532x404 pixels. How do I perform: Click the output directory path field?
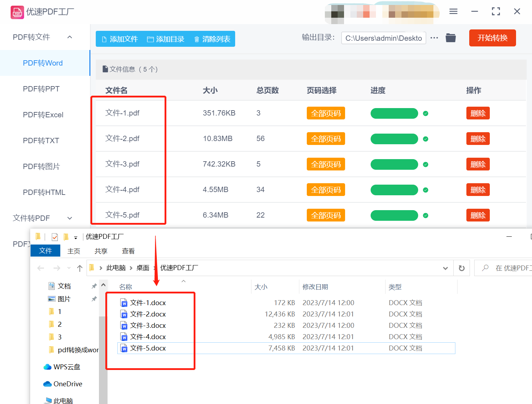point(384,38)
